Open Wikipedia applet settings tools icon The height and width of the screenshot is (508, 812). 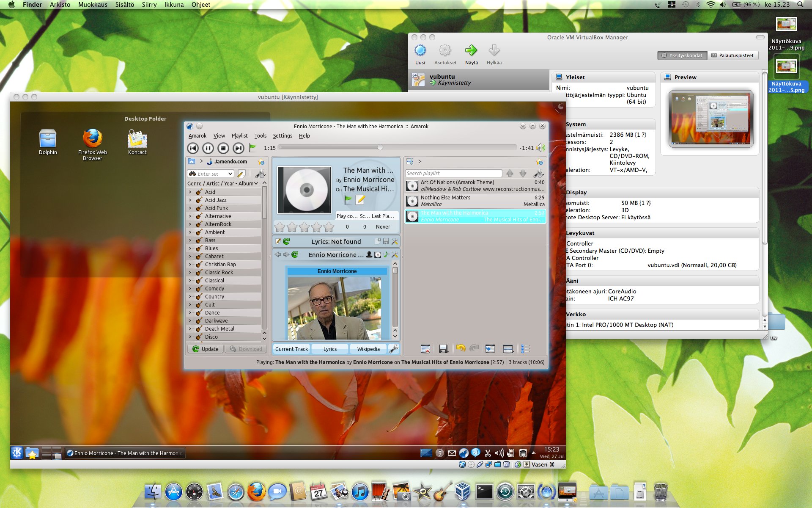point(395,254)
